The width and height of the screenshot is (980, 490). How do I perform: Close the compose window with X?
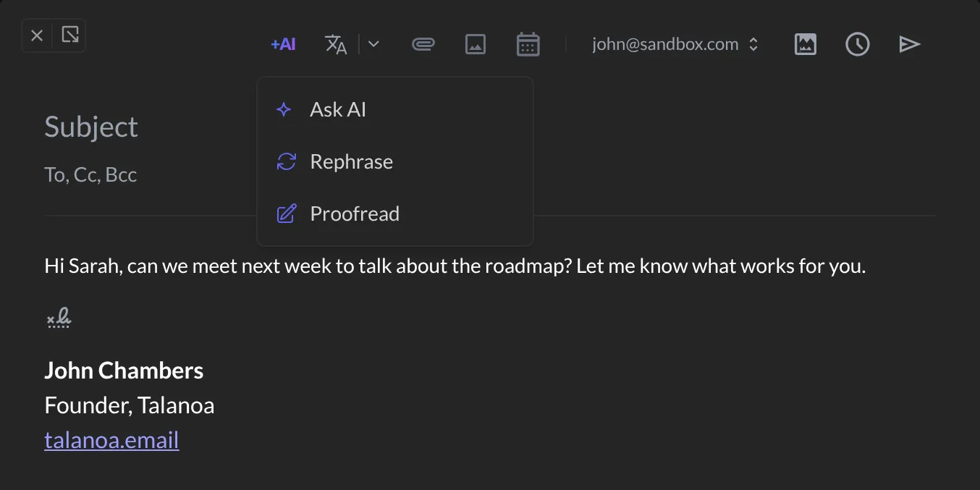[38, 35]
